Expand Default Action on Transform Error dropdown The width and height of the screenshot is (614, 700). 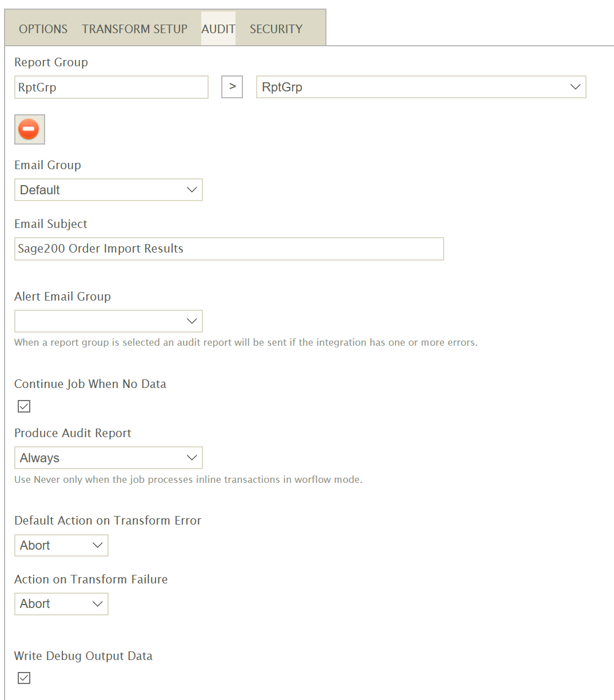(61, 545)
